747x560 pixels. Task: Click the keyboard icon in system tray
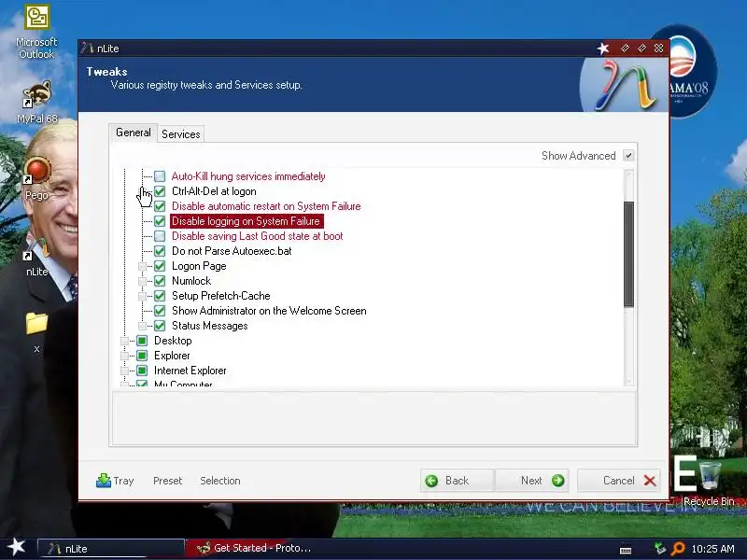click(626, 550)
